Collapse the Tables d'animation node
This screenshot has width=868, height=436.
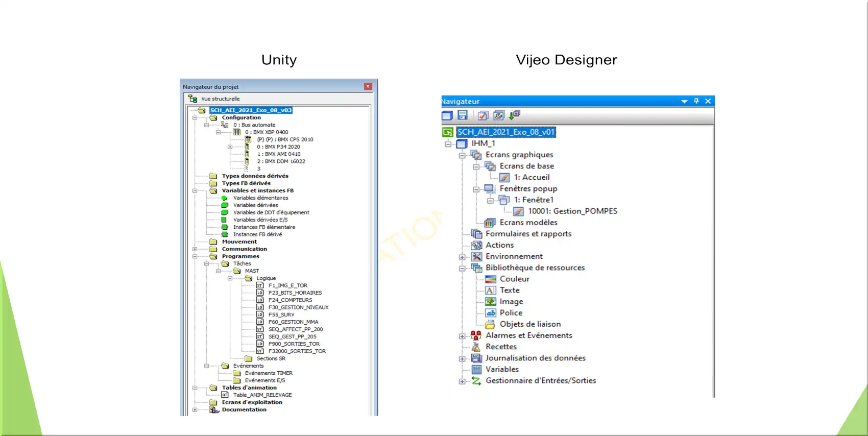click(x=195, y=388)
